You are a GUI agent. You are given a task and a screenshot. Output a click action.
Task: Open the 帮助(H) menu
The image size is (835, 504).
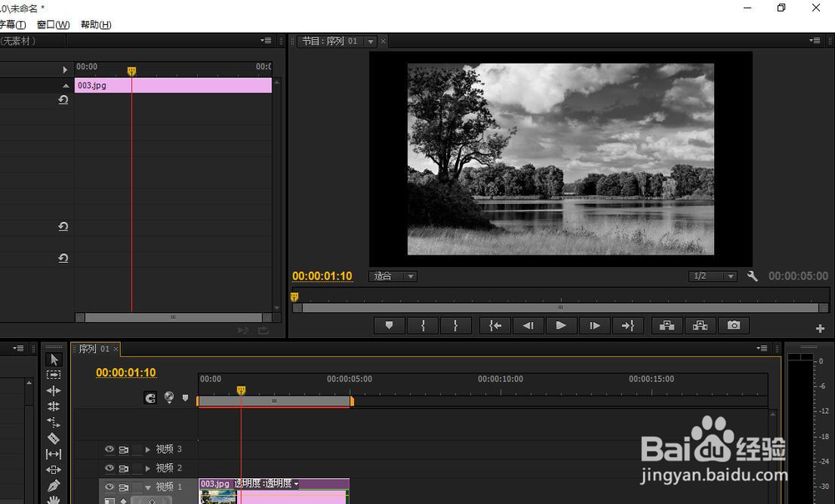coord(96,24)
